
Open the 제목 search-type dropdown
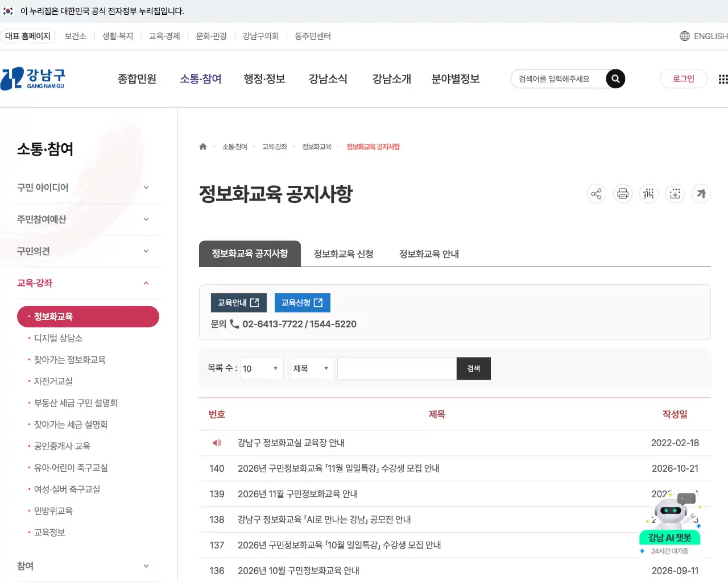click(312, 368)
